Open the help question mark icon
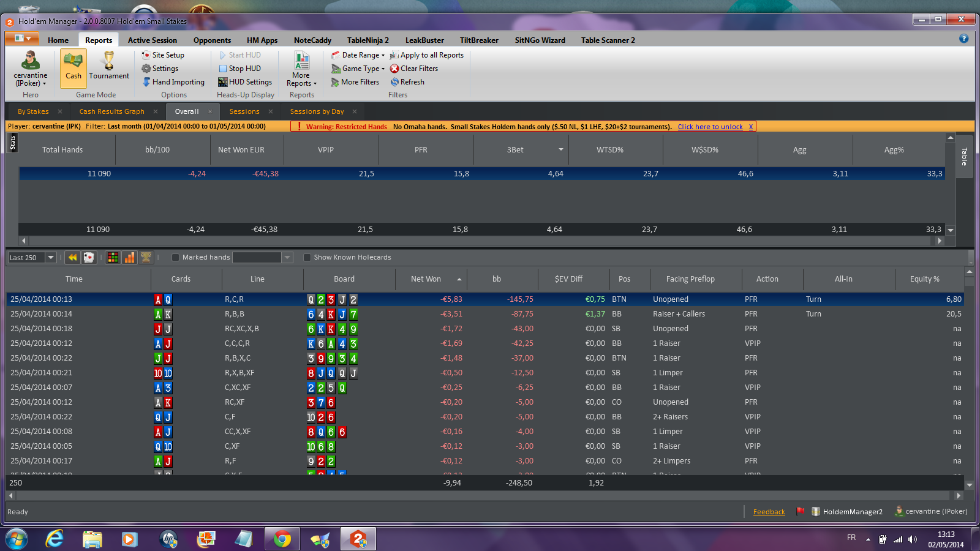Screen dimensions: 980x551 pos(963,39)
